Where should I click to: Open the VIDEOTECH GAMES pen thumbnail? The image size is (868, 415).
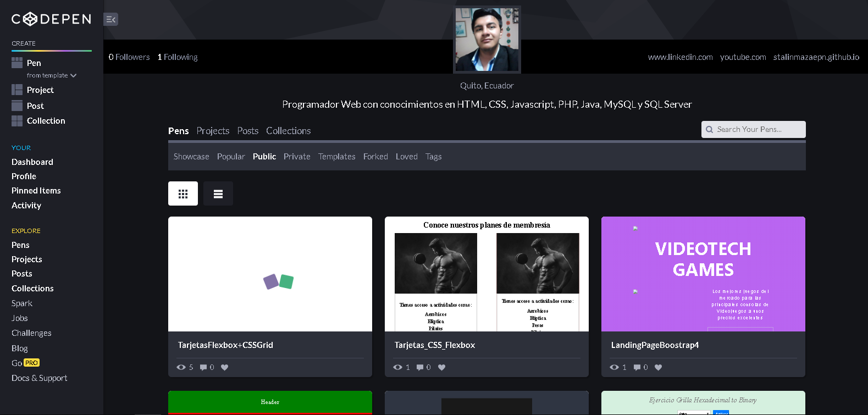pos(703,274)
